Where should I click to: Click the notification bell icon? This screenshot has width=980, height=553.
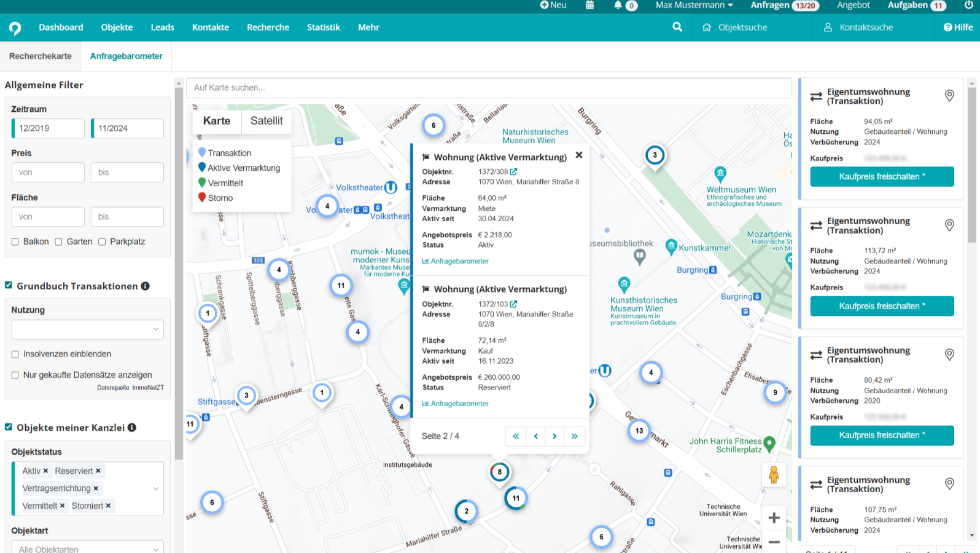[618, 6]
